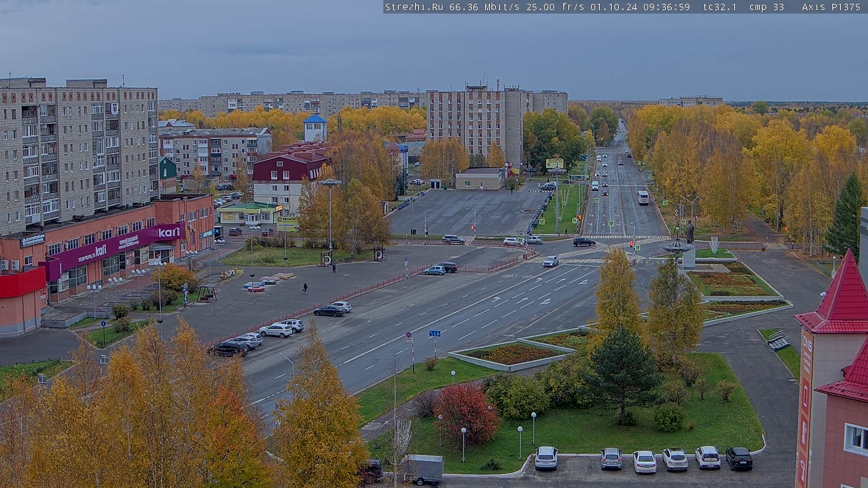Click the cmp 33 compression value
The width and height of the screenshot is (868, 488).
(x=767, y=7)
